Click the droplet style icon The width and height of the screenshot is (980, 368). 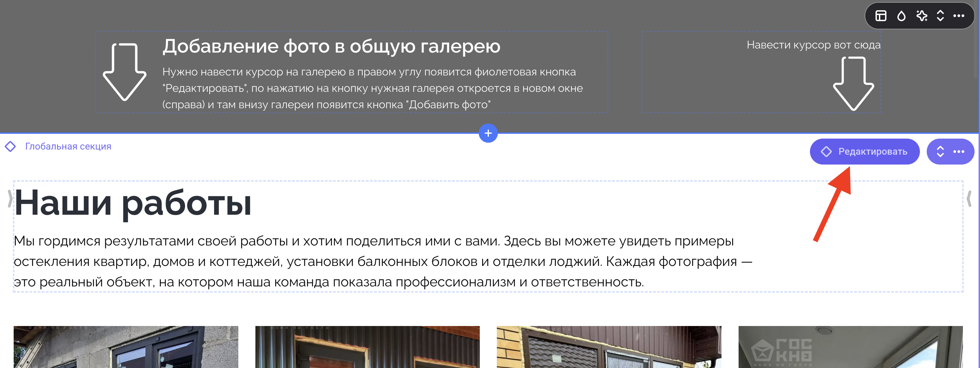click(x=901, y=16)
